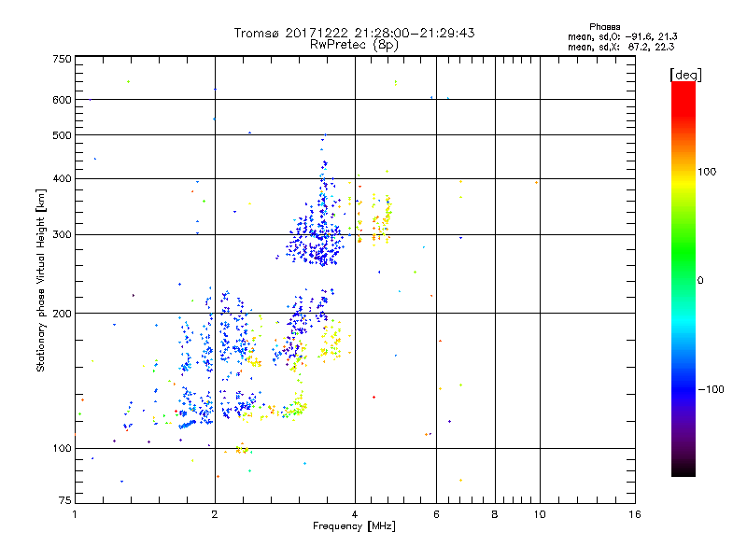Click the '2' tick on the frequency axis
This screenshot has width=747, height=560.
215,514
